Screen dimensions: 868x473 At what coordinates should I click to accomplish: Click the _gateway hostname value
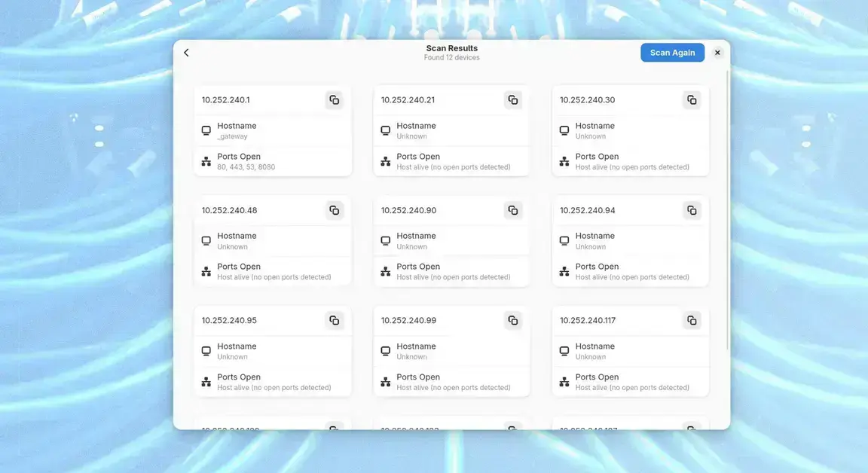(x=233, y=136)
